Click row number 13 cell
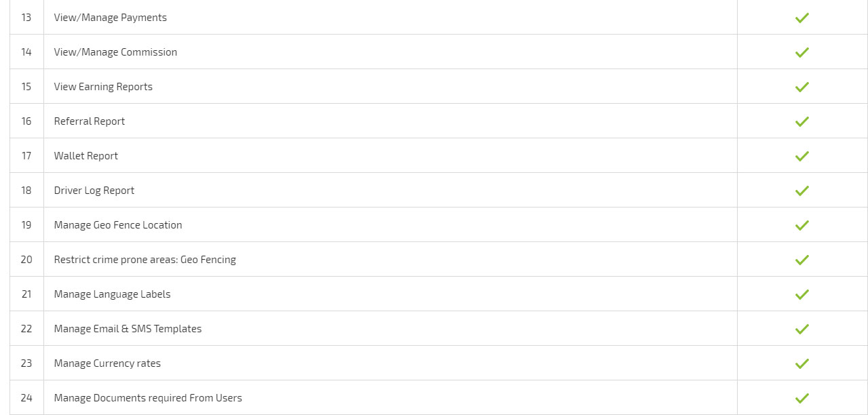This screenshot has width=868, height=415. tap(26, 18)
